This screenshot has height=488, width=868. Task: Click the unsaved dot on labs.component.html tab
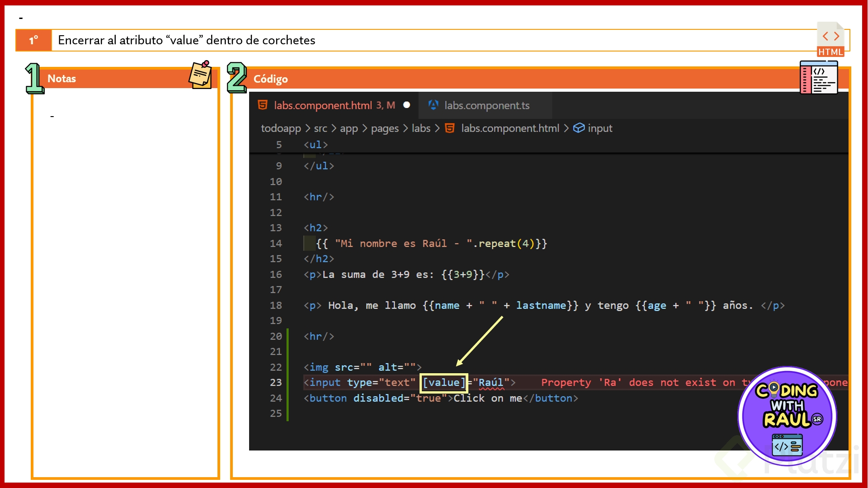click(406, 105)
